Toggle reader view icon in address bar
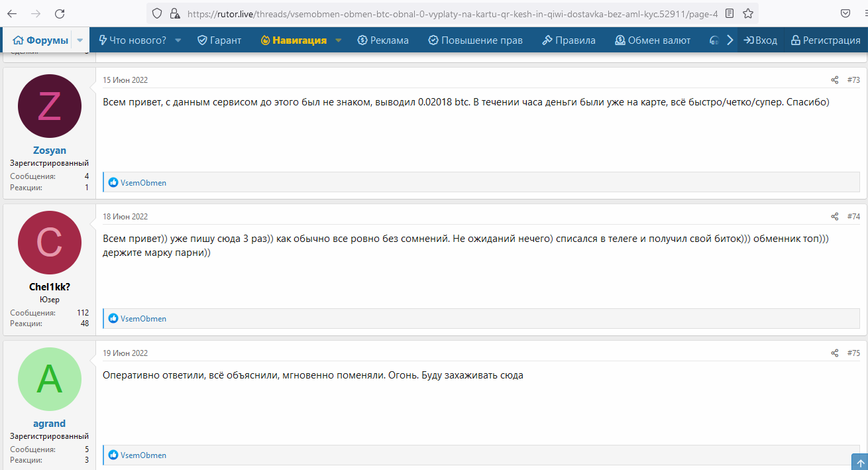Viewport: 868px width, 470px height. 730,13
